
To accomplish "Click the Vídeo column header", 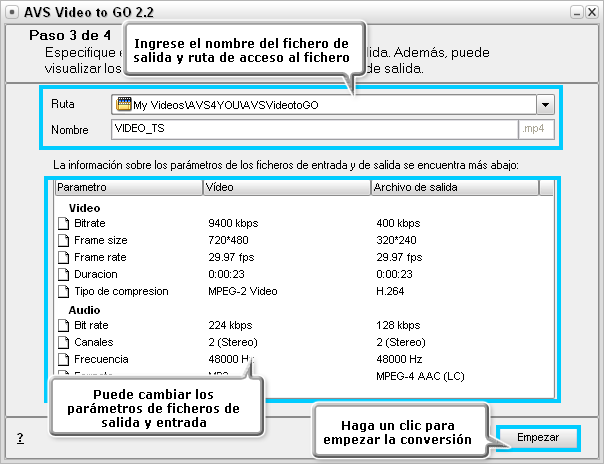I will click(287, 188).
